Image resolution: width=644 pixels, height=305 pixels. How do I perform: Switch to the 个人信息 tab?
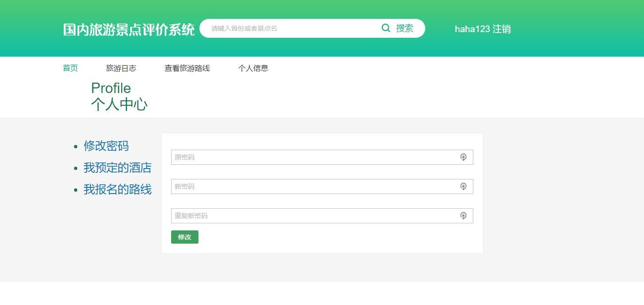(253, 68)
